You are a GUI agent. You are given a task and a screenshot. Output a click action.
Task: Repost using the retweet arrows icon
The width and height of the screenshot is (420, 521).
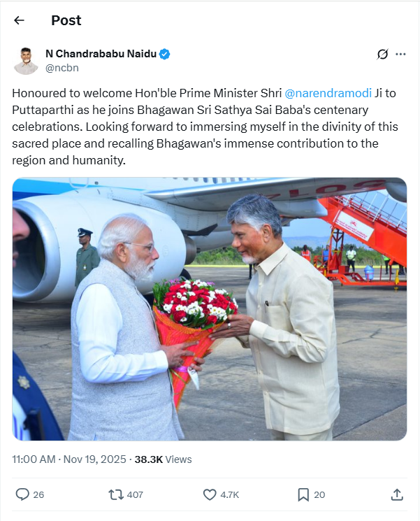[116, 494]
